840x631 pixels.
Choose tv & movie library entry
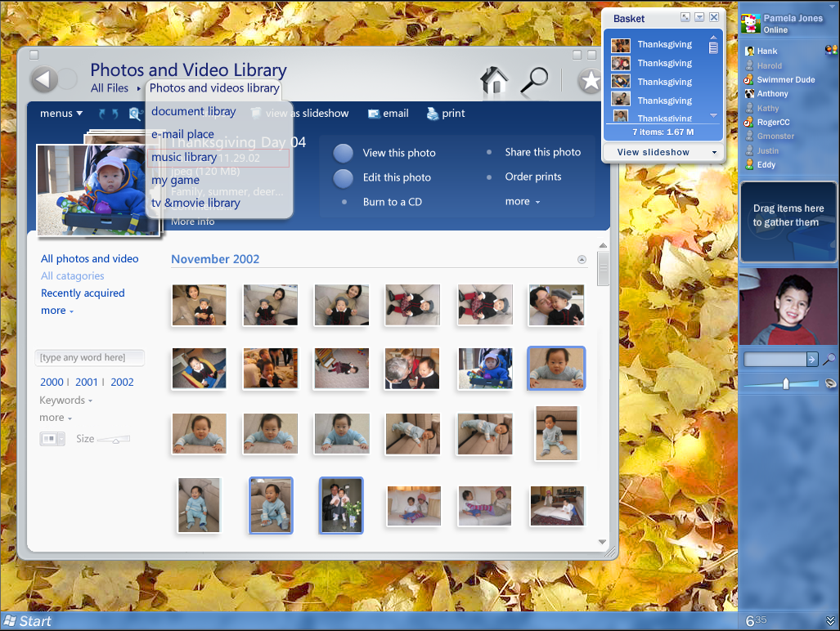195,203
